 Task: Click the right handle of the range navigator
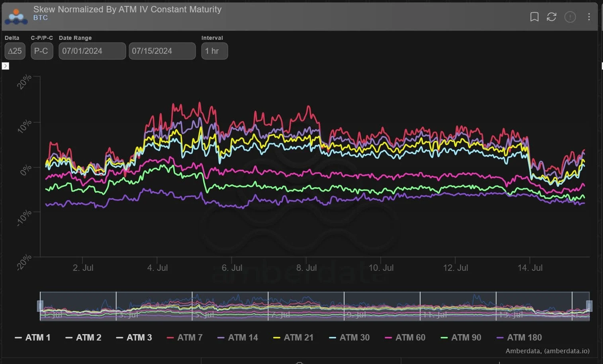(589, 306)
